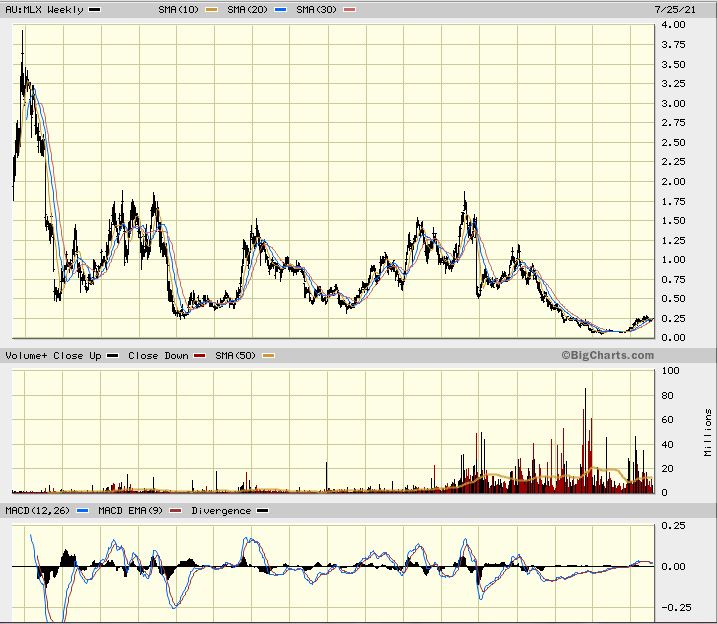Click the tan SMA(50) volume legend swatch
717x624 pixels.
coord(268,355)
